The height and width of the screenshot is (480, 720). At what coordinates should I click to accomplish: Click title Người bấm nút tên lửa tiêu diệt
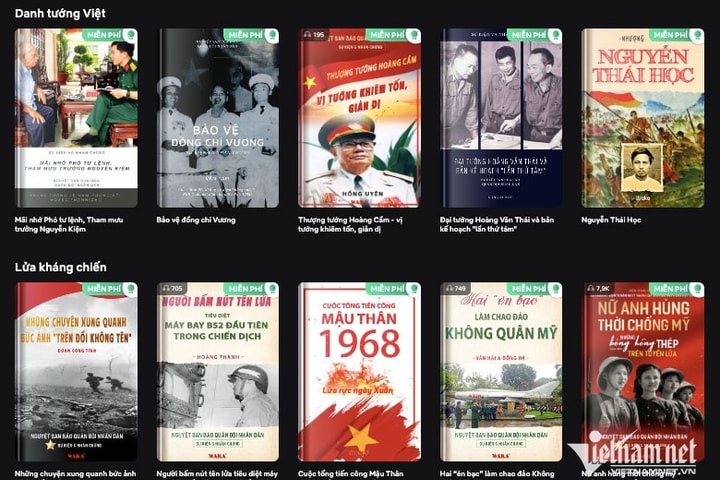tap(217, 474)
